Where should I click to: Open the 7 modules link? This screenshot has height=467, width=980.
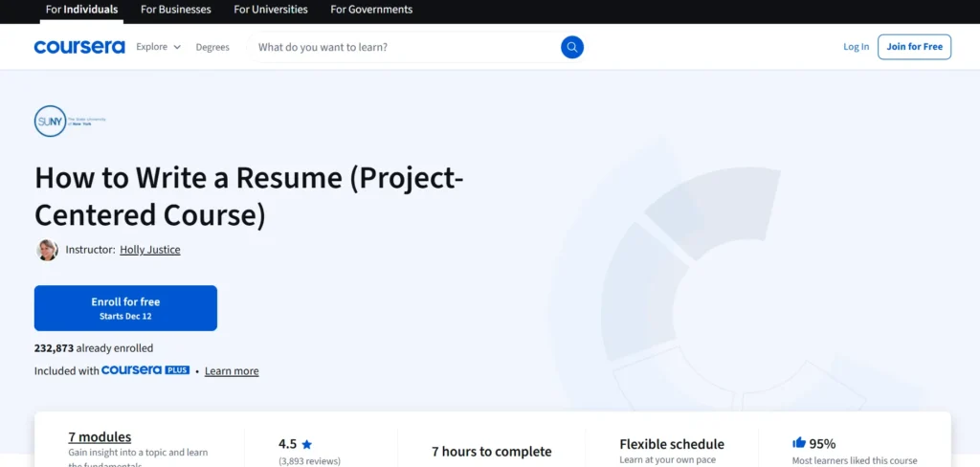tap(100, 437)
